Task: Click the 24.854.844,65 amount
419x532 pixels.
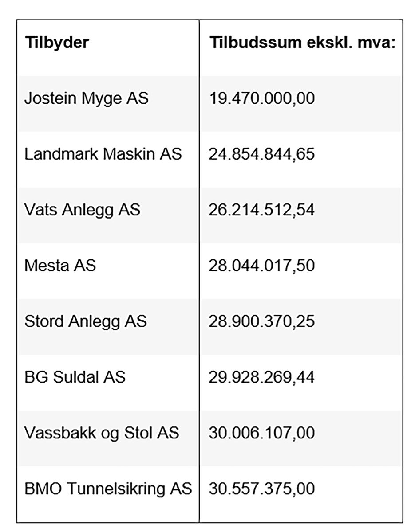Action: [x=262, y=154]
